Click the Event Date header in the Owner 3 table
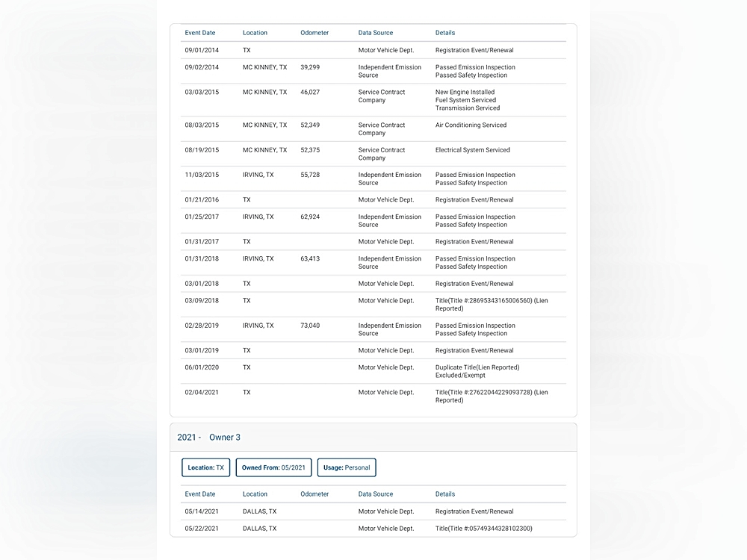The image size is (747, 560). tap(200, 494)
